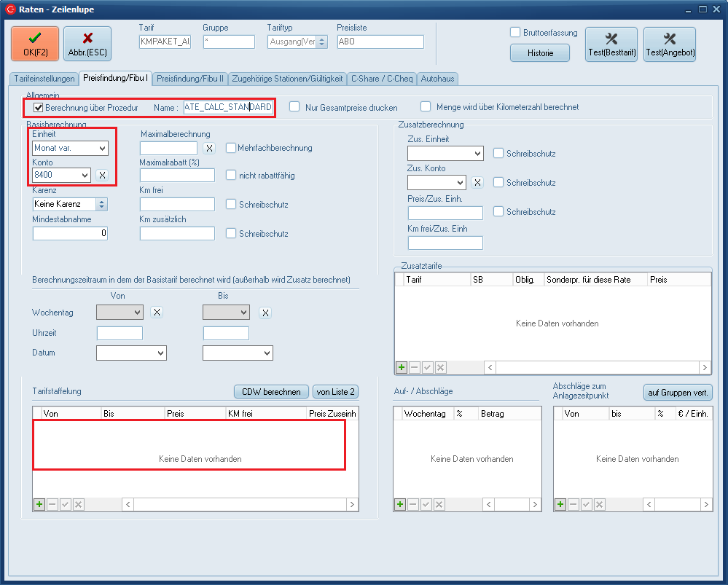Clear the Zus. Konto field with X

(477, 182)
